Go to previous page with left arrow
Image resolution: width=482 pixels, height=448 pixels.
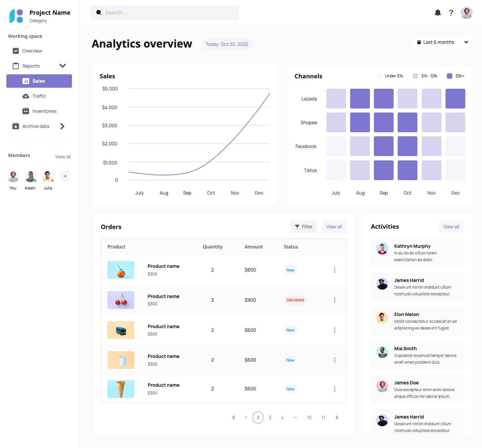pos(234,418)
